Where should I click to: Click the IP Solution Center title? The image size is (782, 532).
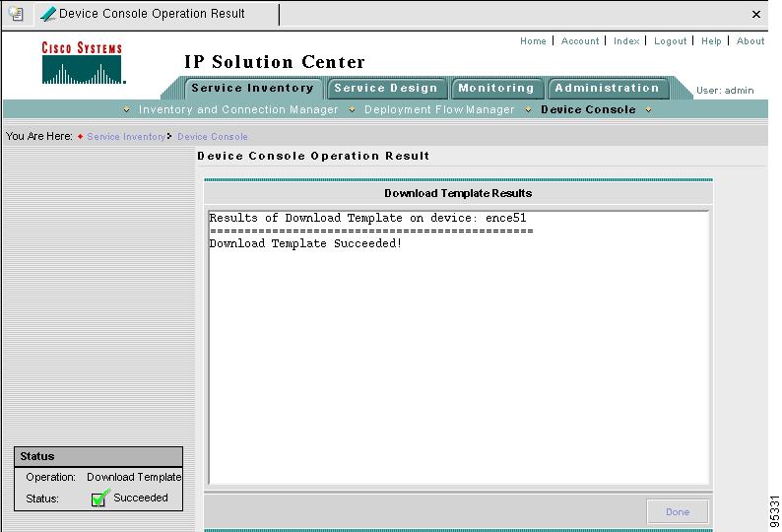[275, 62]
